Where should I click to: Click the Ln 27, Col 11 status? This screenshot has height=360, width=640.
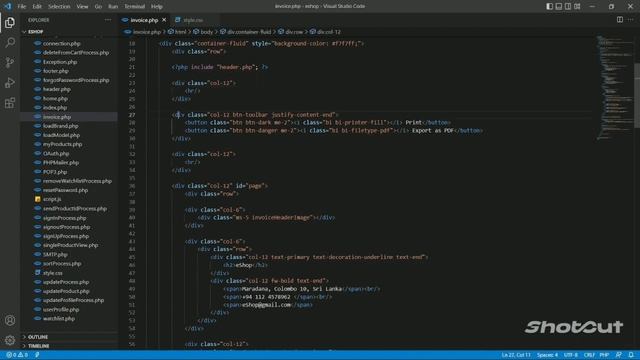pos(516,355)
